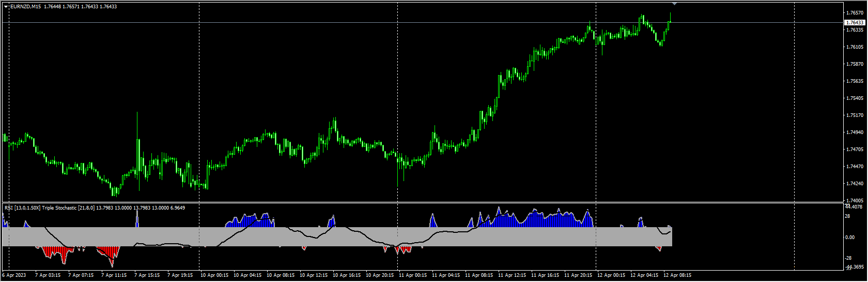Screen dimensions: 868x282
Task: Click the 10 Apr 00:15 time label
Action: tap(214, 275)
